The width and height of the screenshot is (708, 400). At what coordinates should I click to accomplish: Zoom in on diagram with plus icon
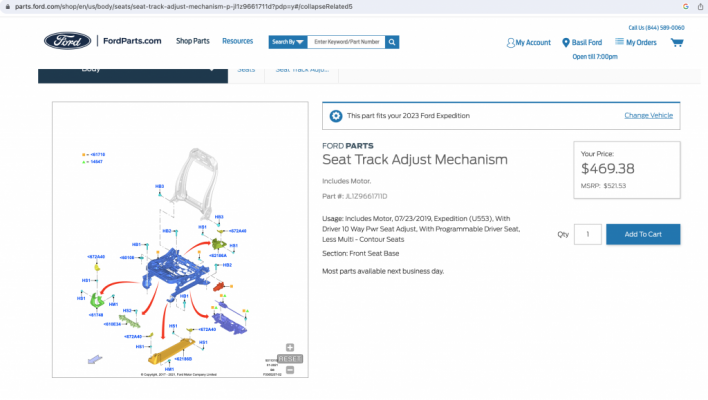point(290,347)
